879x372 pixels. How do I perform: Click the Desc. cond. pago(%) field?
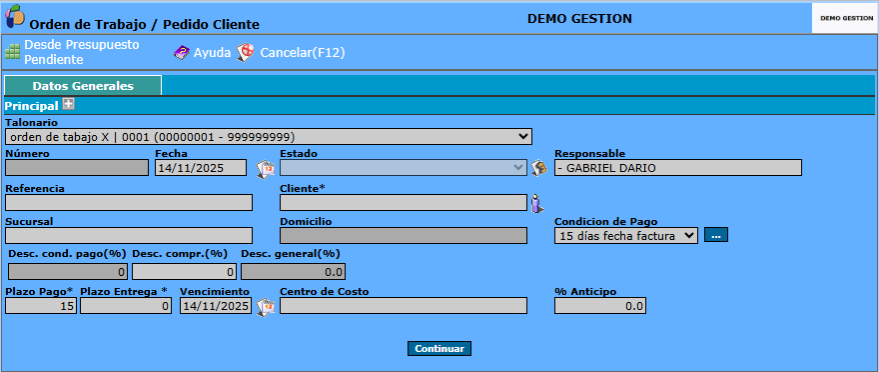[68, 272]
